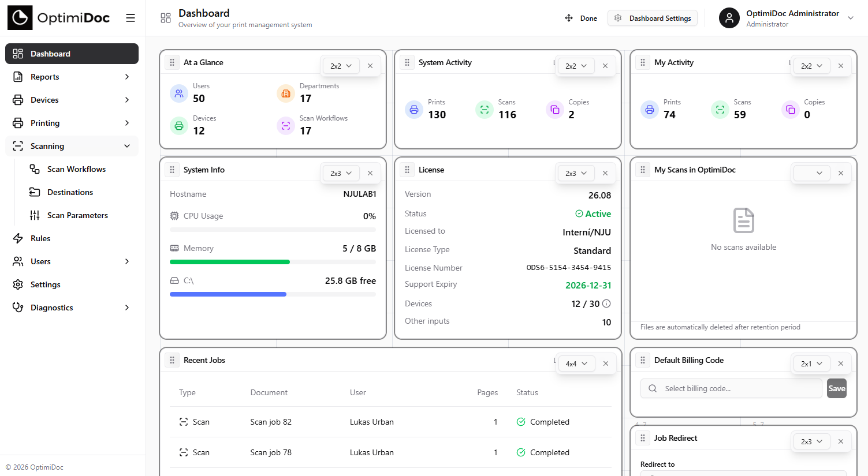Open the Job Redirect size dropdown

pos(812,441)
